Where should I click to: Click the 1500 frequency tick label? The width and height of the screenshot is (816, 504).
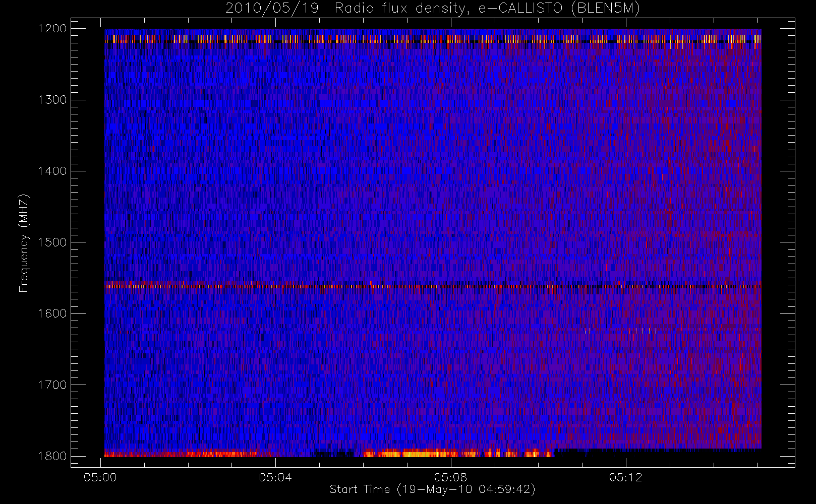tap(52, 242)
